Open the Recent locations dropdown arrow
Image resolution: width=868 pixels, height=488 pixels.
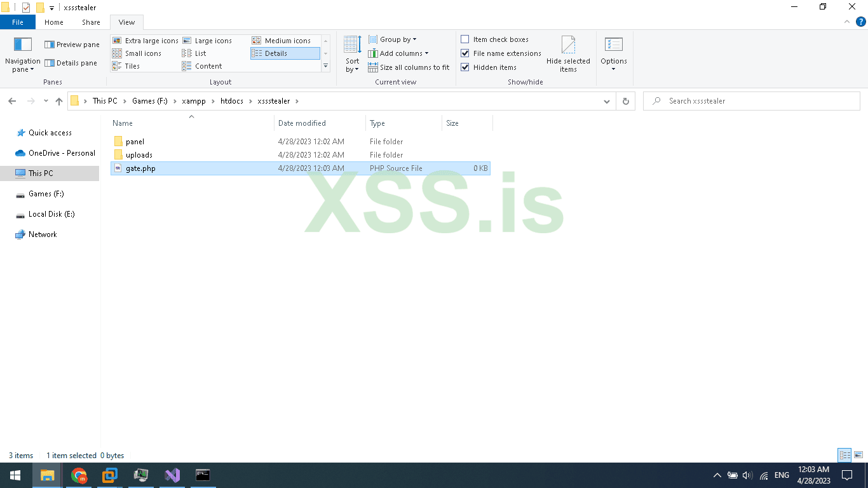[x=46, y=101]
